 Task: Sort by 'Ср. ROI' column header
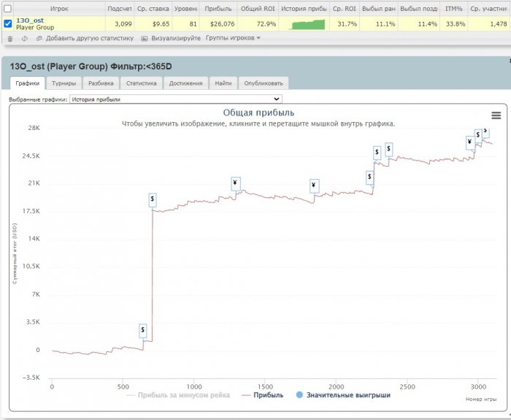tap(344, 9)
